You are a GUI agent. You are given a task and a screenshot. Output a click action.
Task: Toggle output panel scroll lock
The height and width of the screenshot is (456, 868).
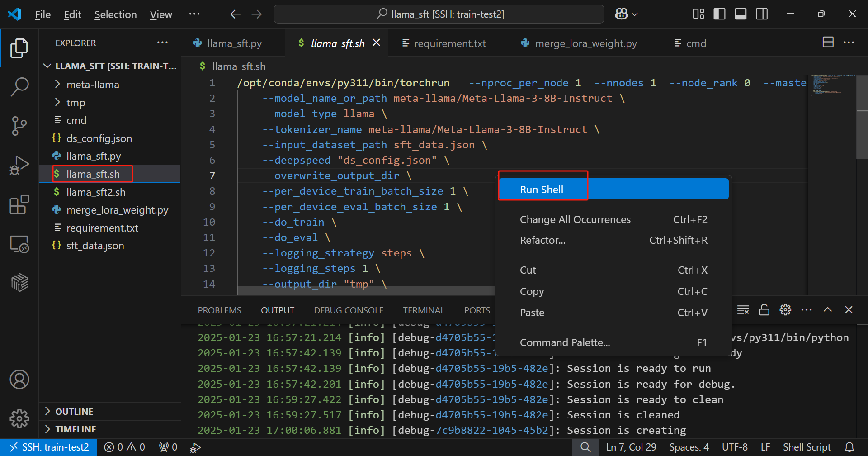click(x=764, y=310)
